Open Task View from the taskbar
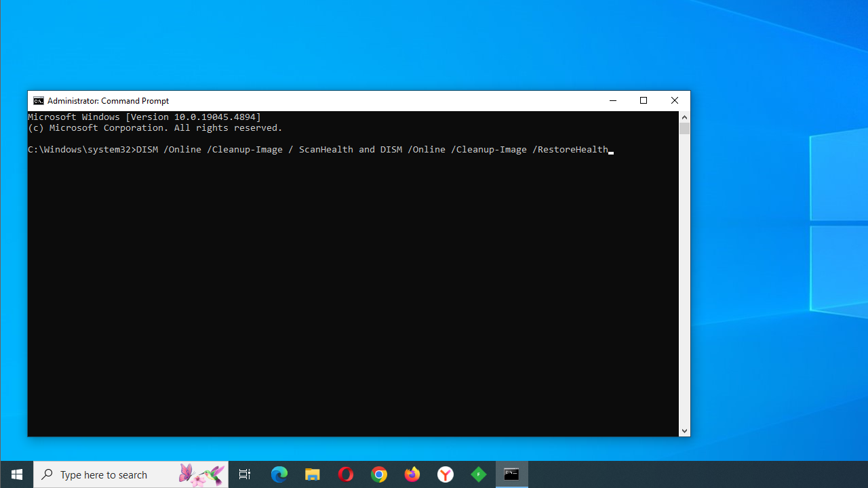This screenshot has height=488, width=868. click(x=245, y=474)
